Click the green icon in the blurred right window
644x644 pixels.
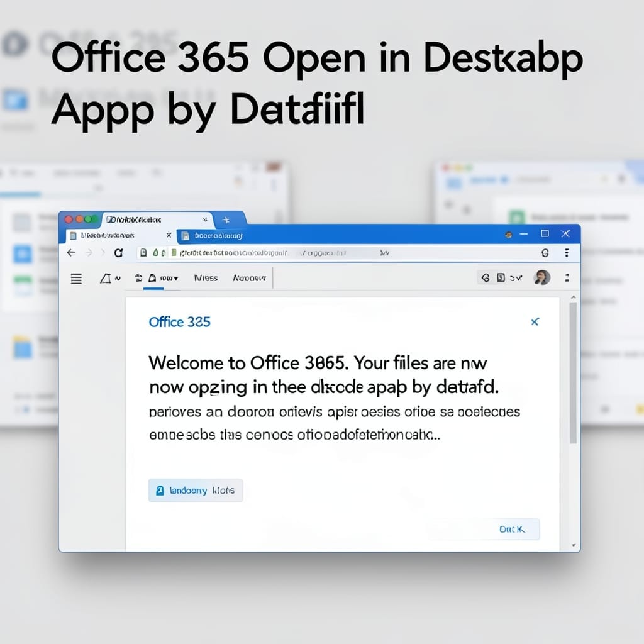pos(516,217)
